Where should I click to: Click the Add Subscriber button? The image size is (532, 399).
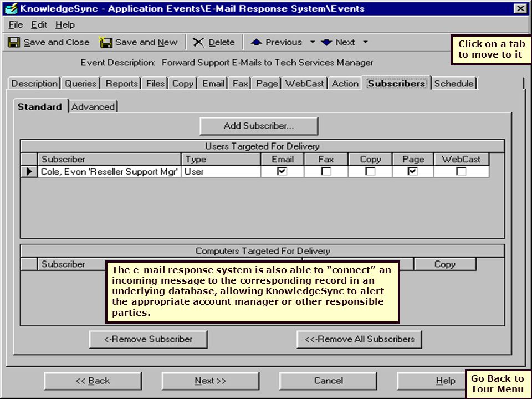coord(259,126)
